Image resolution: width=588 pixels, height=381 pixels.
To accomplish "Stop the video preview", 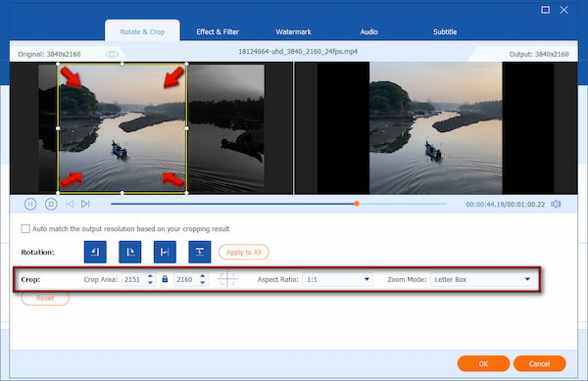I will click(51, 204).
